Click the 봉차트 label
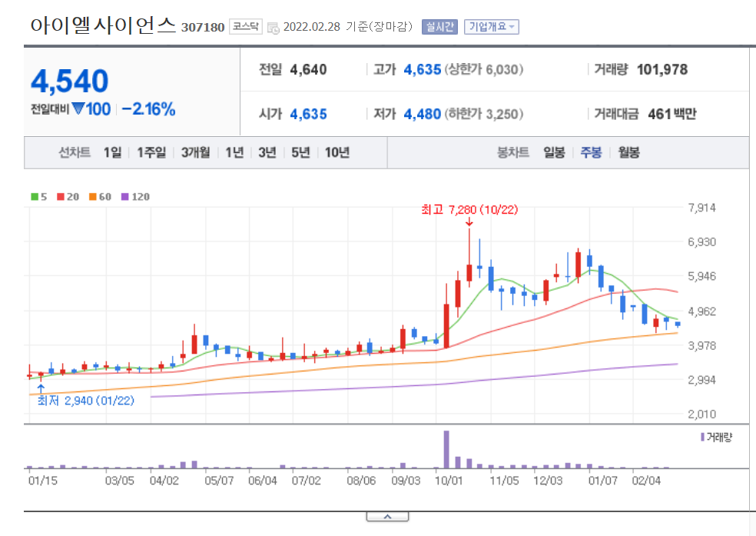 513,152
